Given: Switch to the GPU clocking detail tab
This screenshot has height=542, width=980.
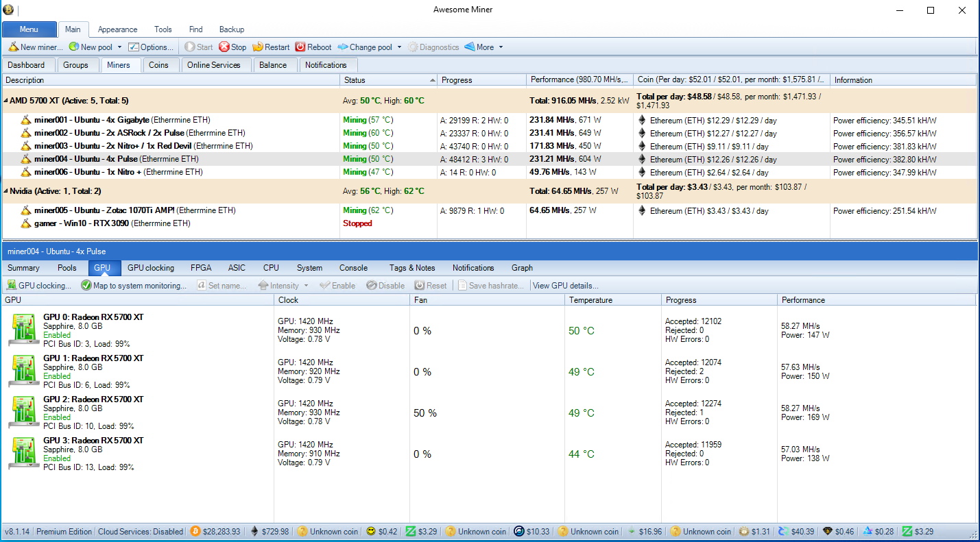Looking at the screenshot, I should (151, 268).
